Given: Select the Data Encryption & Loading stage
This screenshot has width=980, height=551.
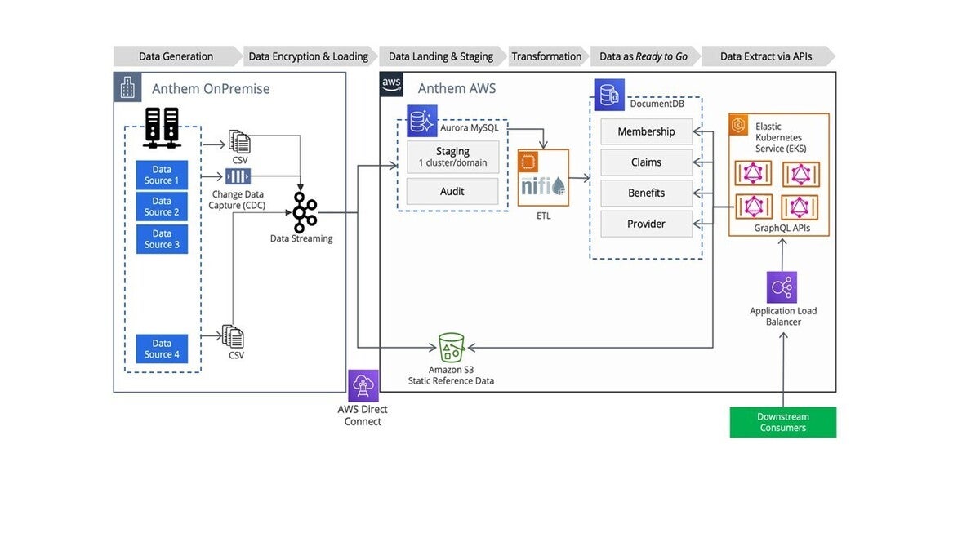Looking at the screenshot, I should pyautogui.click(x=309, y=56).
